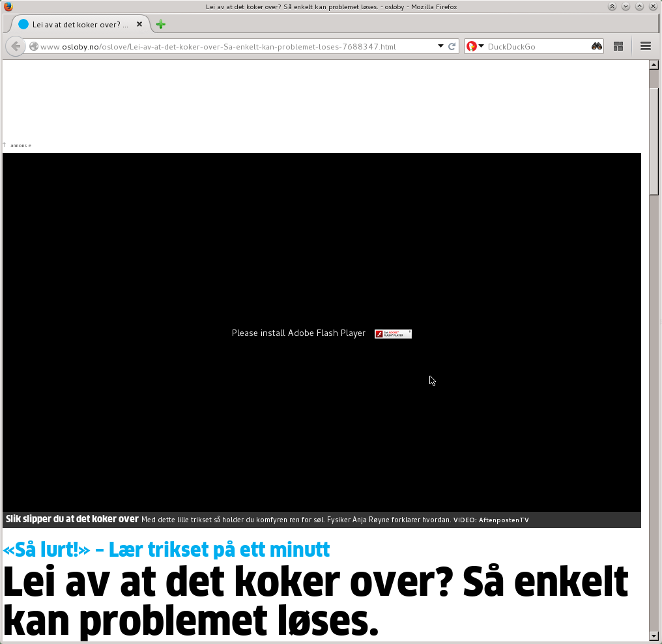Open the Firefox hamburger menu
Image resolution: width=662 pixels, height=644 pixels.
646,46
